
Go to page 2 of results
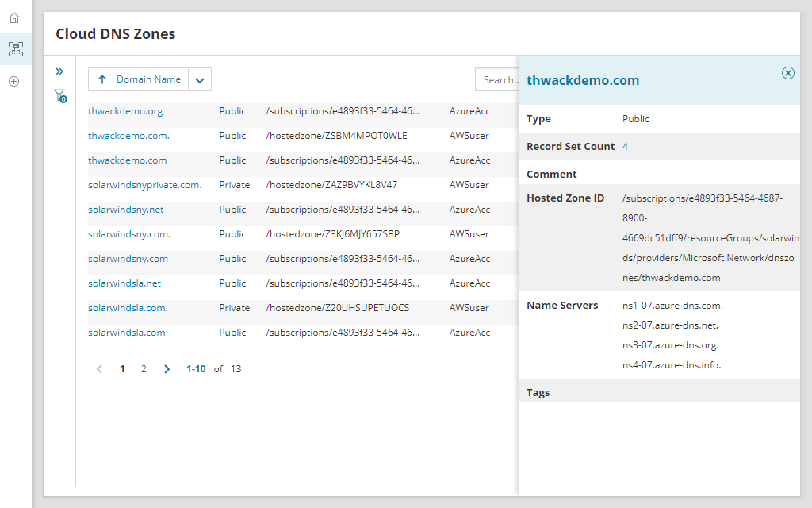tap(143, 368)
